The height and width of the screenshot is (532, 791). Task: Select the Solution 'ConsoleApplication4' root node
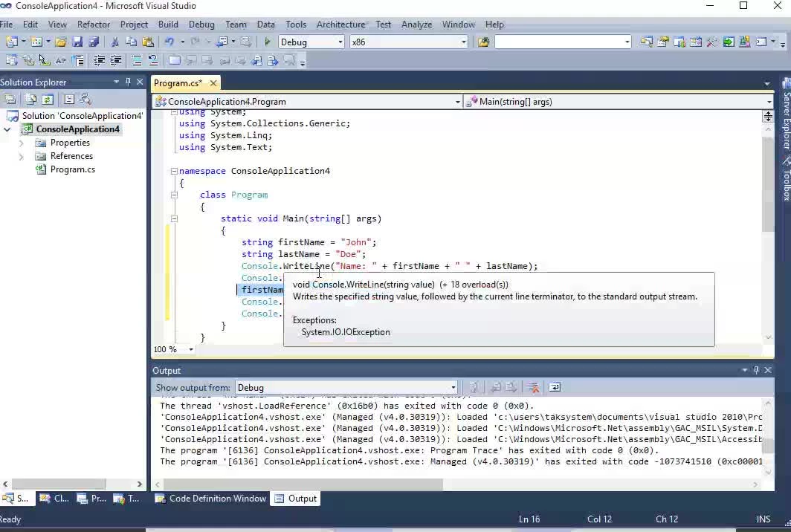pyautogui.click(x=74, y=115)
